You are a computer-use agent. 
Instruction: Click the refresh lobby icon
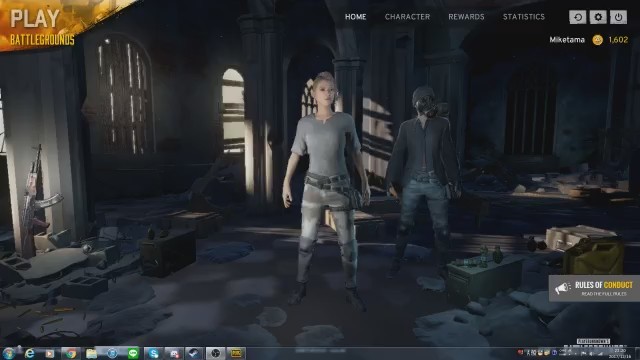tap(578, 17)
